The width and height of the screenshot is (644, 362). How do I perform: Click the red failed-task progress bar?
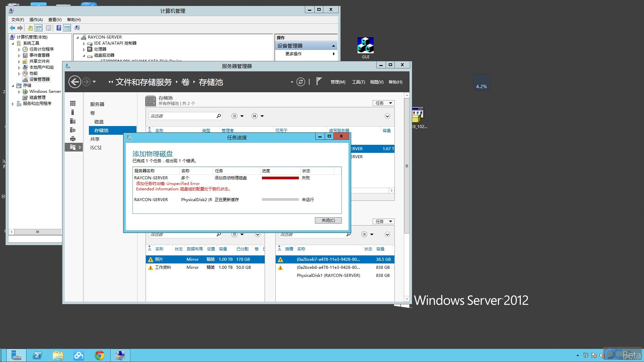pos(280,178)
